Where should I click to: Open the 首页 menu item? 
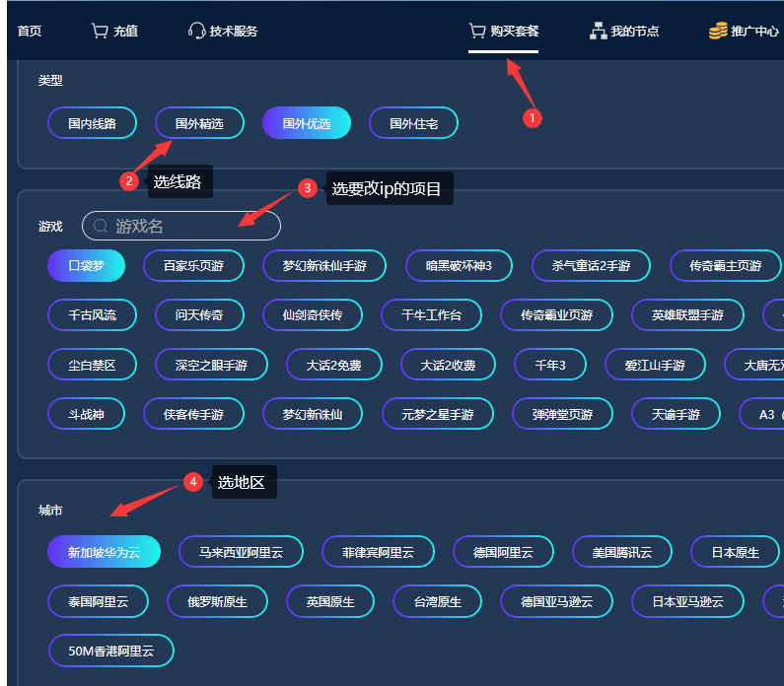tap(30, 31)
